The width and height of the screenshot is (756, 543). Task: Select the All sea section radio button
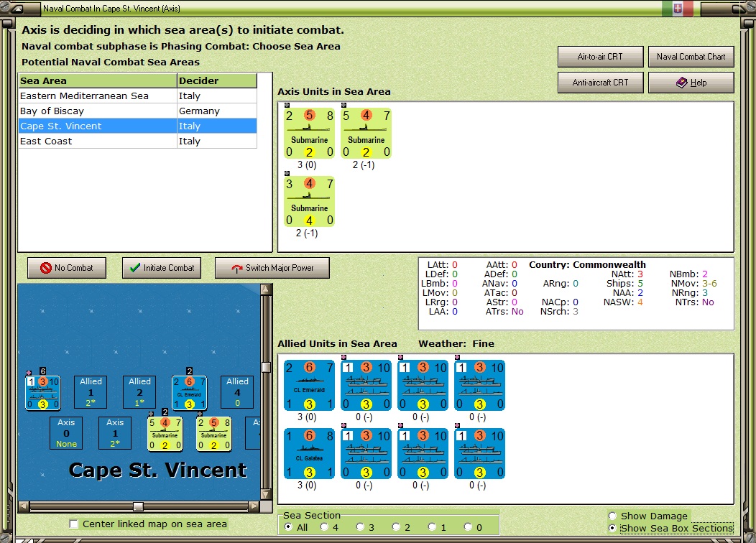(288, 527)
